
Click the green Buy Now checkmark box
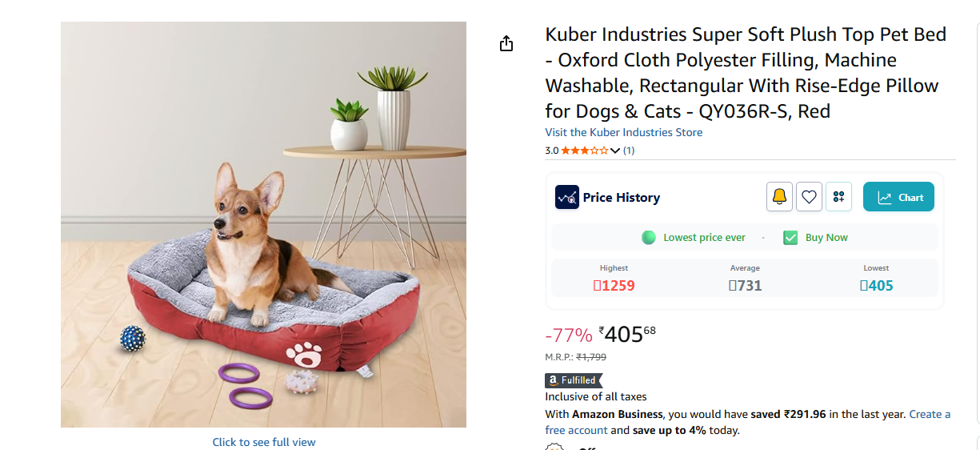pos(790,238)
